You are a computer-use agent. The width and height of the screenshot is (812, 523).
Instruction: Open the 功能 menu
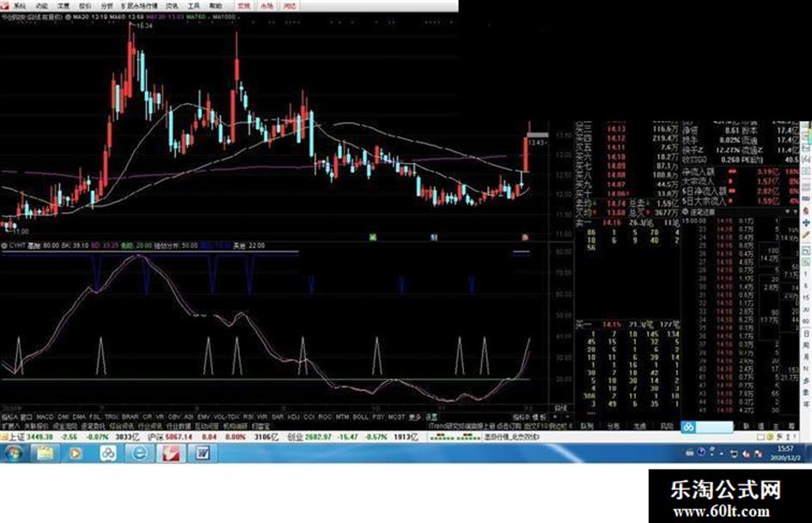point(41,6)
